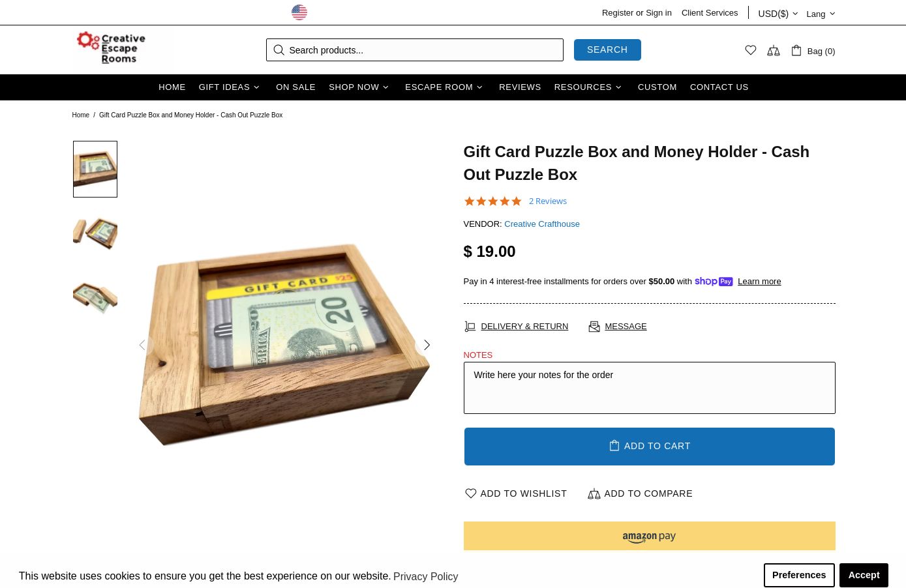The width and height of the screenshot is (906, 588).
Task: Open the Reviews menu item
Action: point(520,87)
